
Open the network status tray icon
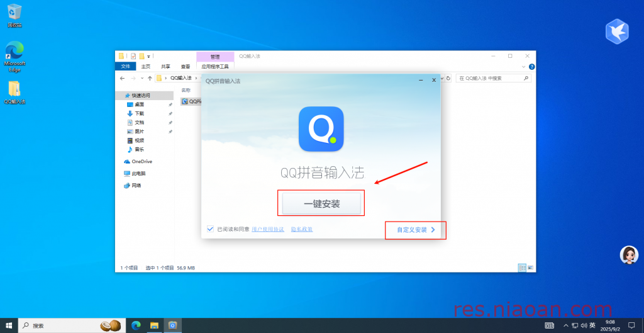pos(575,325)
